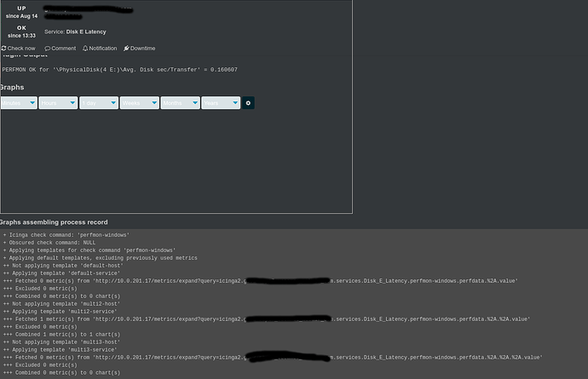The width and height of the screenshot is (588, 379).
Task: Open the 1 day range dropdown
Action: coord(99,103)
